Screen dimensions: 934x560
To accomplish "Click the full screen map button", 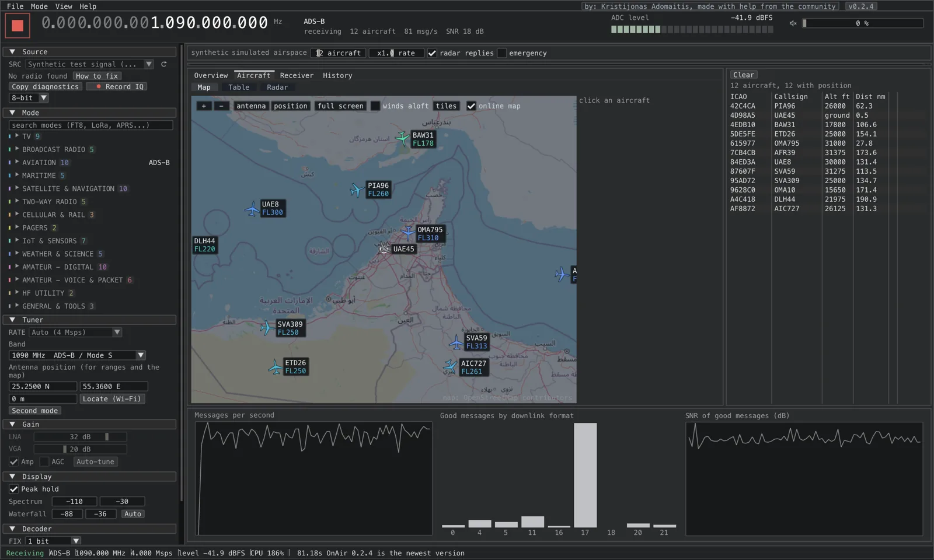I will click(340, 106).
